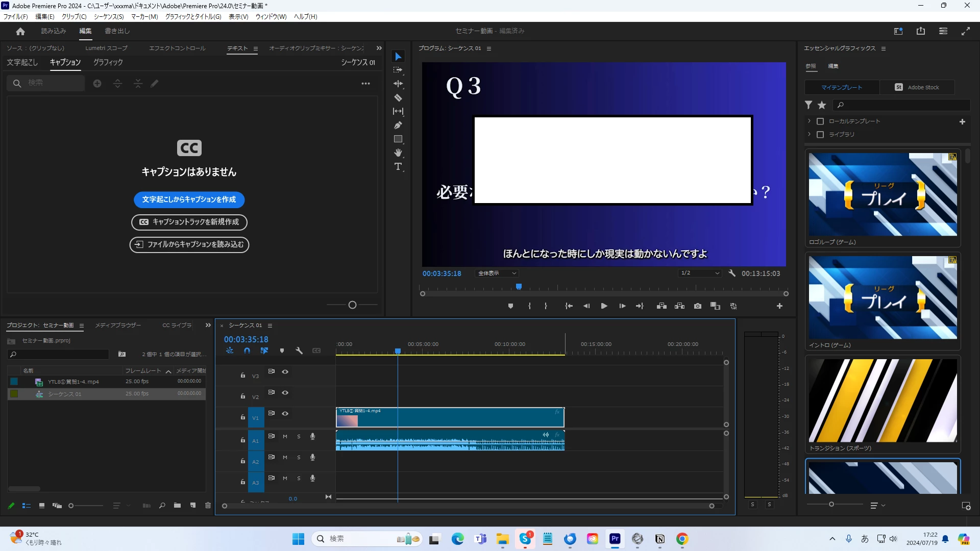The image size is (980, 551).
Task: Click ファイルからキャプションを読み込む button
Action: click(x=189, y=244)
